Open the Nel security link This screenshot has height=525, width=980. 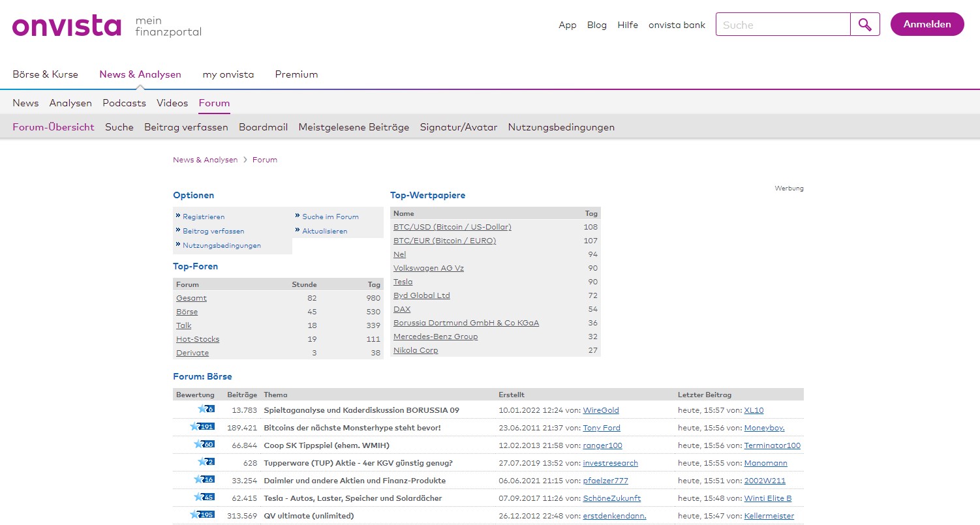399,254
